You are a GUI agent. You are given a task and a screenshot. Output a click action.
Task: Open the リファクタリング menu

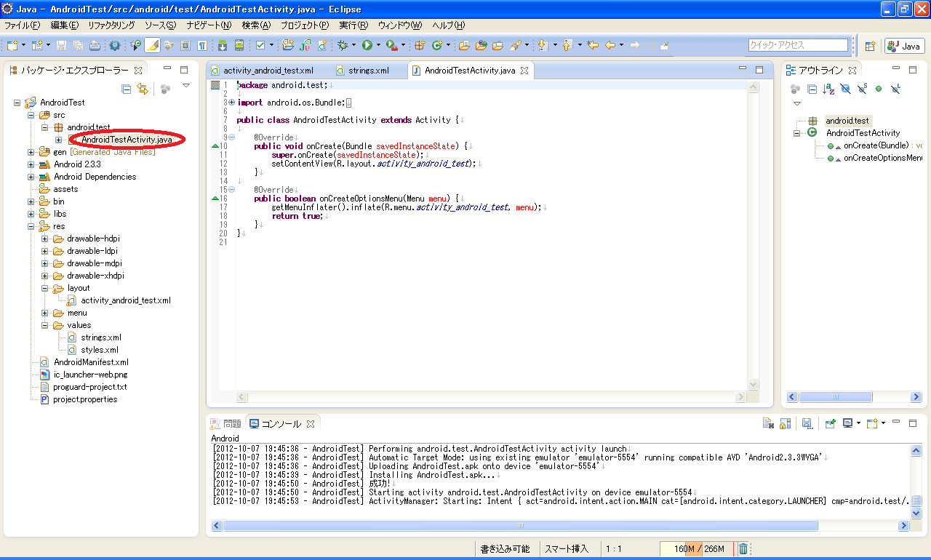[x=111, y=25]
